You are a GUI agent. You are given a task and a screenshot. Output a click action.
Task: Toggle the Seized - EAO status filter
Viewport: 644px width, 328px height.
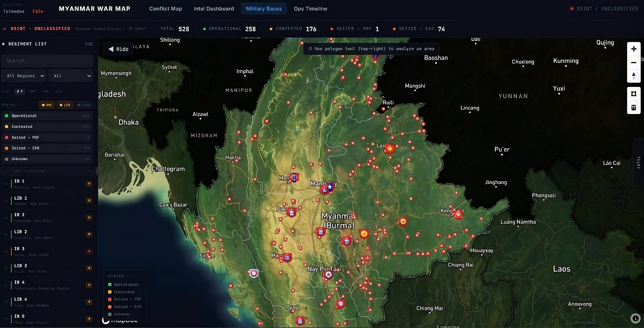47,148
